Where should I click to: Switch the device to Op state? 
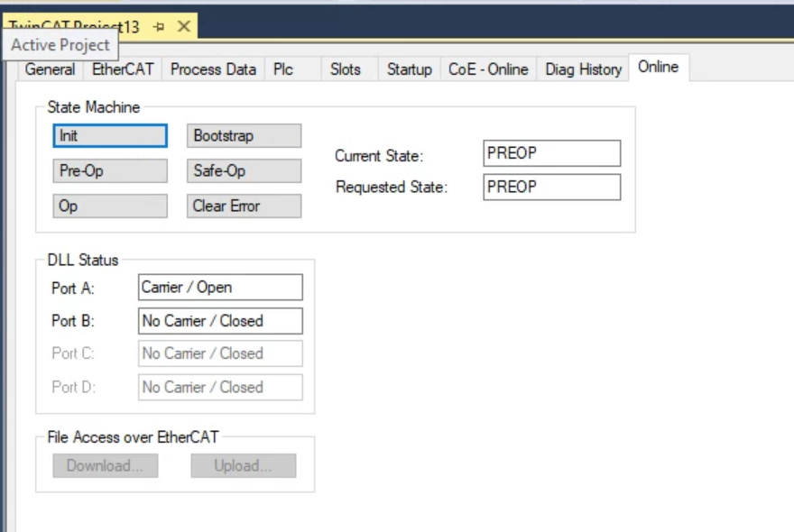point(110,206)
